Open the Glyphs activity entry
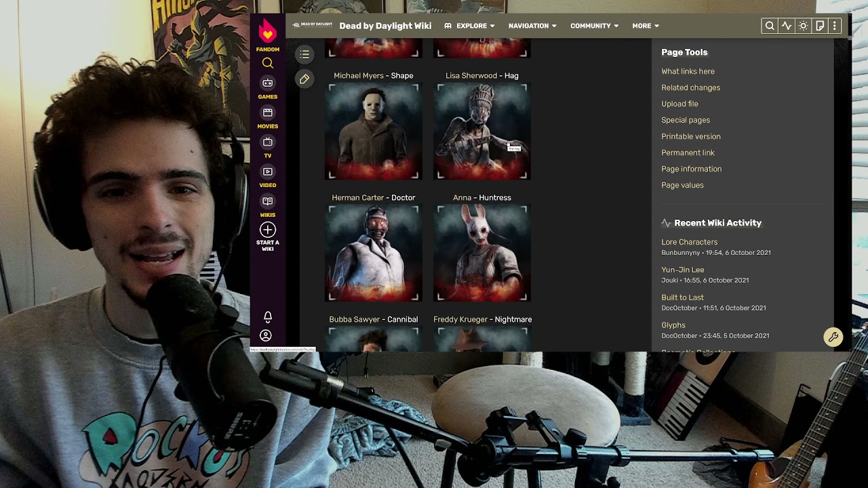Viewport: 868px width, 488px height. tap(673, 325)
